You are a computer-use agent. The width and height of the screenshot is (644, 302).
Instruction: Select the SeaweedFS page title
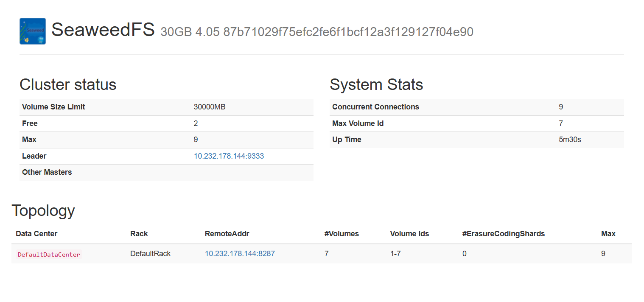tap(103, 30)
